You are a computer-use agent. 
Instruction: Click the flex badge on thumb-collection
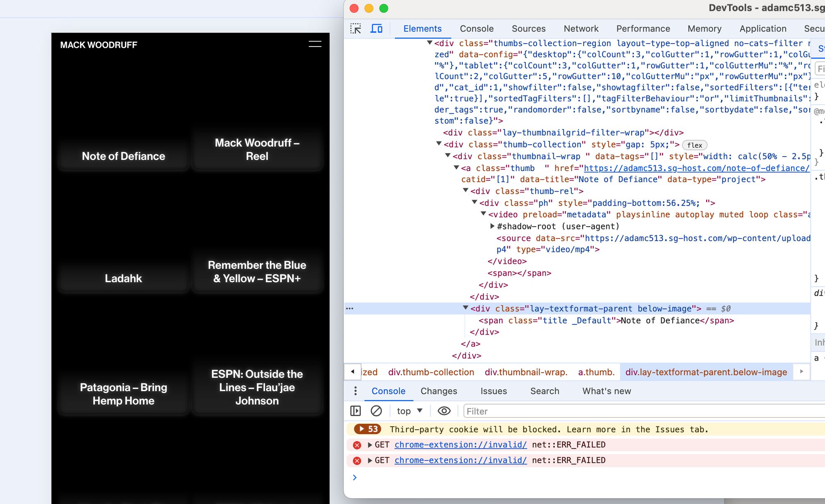pyautogui.click(x=695, y=145)
